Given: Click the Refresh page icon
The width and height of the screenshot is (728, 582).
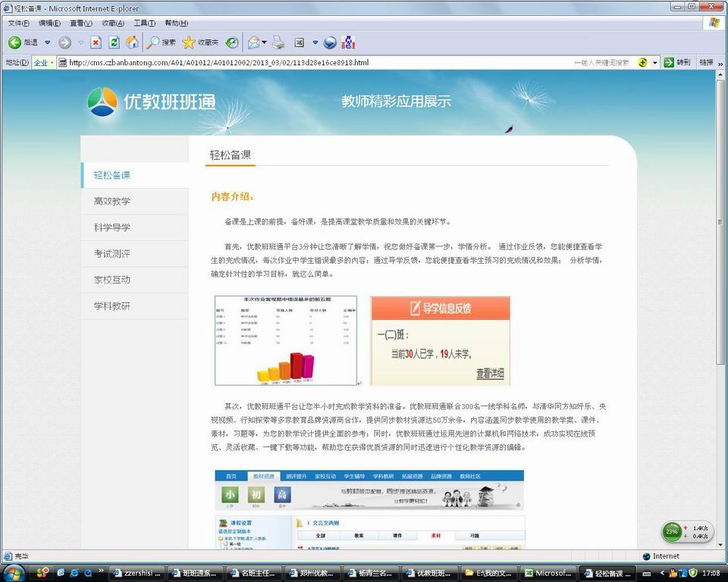Looking at the screenshot, I should pos(114,42).
